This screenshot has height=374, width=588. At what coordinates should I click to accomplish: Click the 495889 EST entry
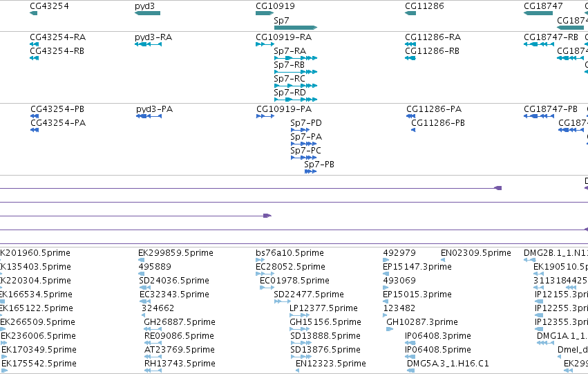(142, 274)
